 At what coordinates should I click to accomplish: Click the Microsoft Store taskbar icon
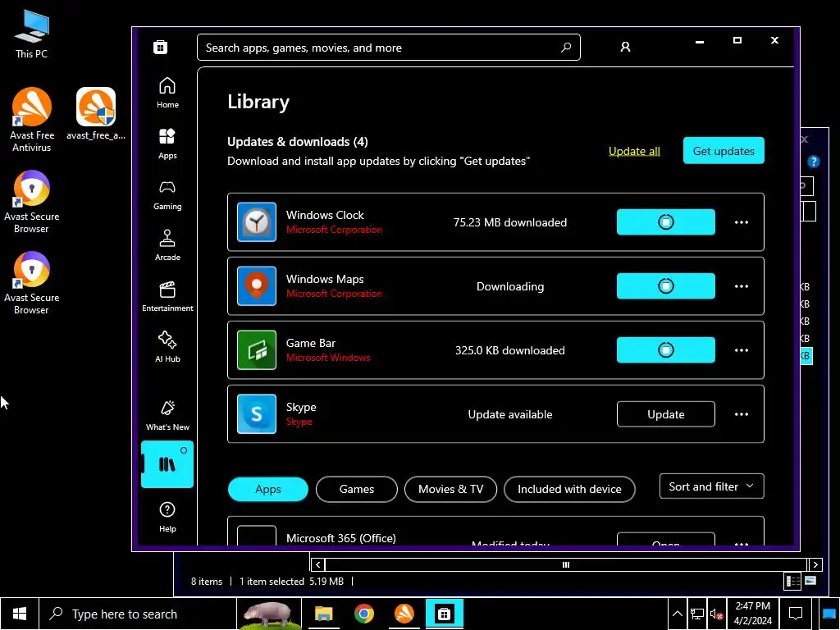444,614
